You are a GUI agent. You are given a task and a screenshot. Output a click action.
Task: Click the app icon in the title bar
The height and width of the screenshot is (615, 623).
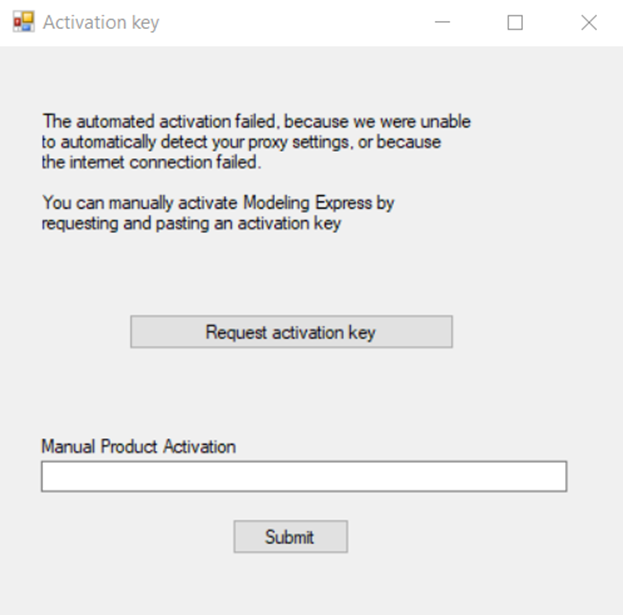point(22,22)
